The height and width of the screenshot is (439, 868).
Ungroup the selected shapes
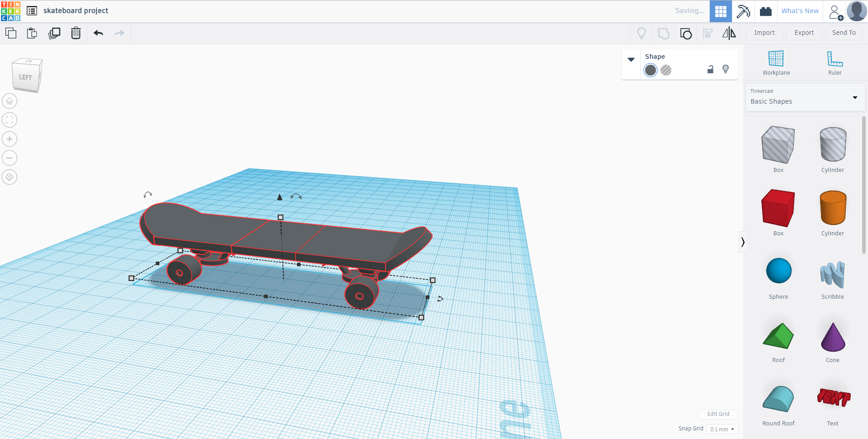pyautogui.click(x=686, y=33)
